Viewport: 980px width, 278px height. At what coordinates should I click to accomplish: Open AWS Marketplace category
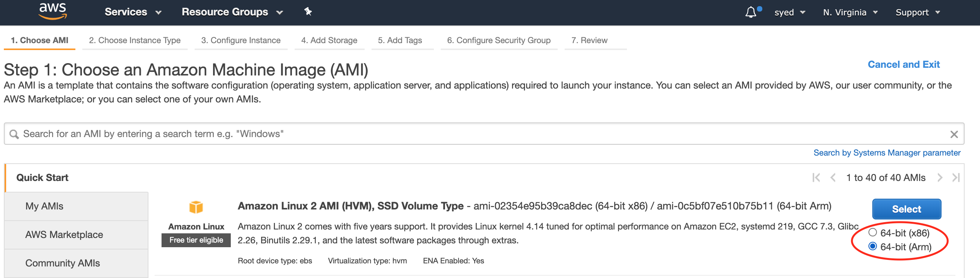76,234
